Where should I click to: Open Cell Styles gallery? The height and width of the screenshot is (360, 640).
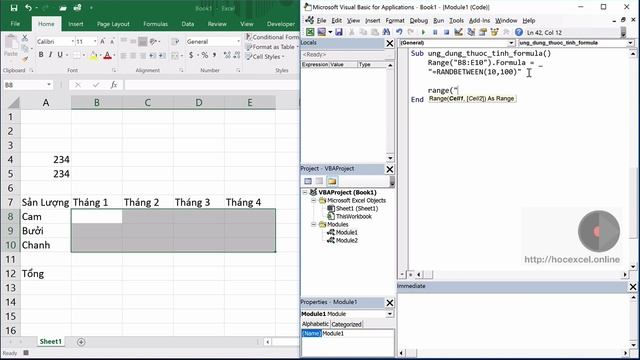(x=264, y=56)
